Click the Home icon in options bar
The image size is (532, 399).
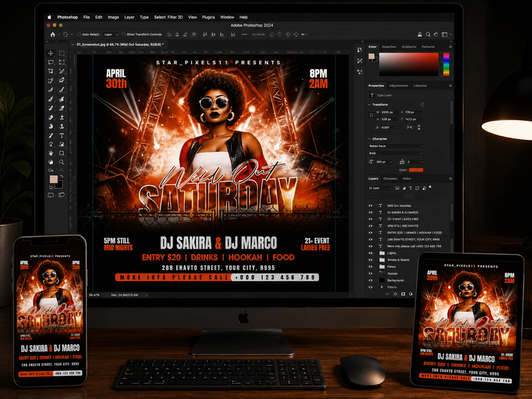[53, 35]
